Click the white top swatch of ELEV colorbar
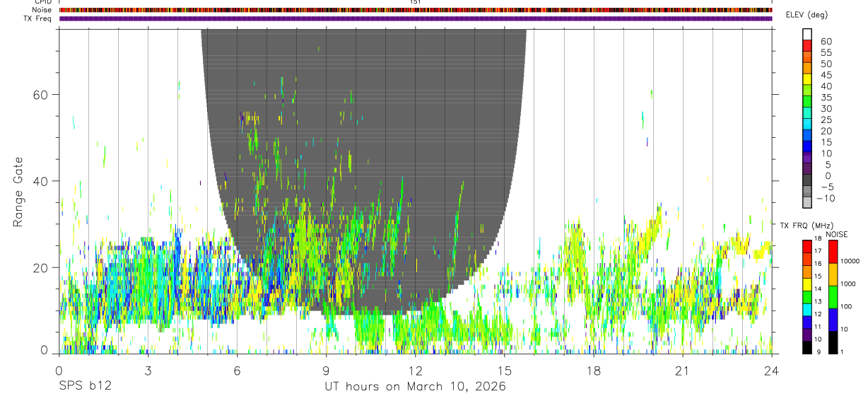868x401 pixels. point(807,33)
